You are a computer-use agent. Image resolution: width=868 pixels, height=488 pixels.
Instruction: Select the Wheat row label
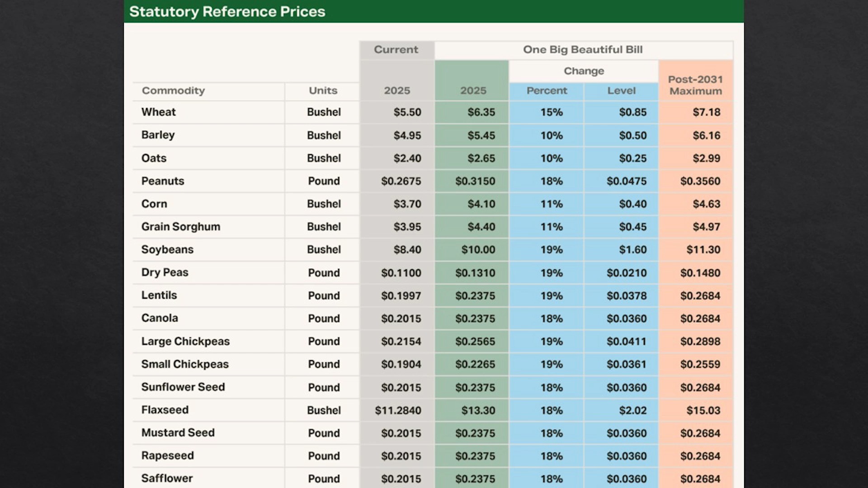coord(158,112)
